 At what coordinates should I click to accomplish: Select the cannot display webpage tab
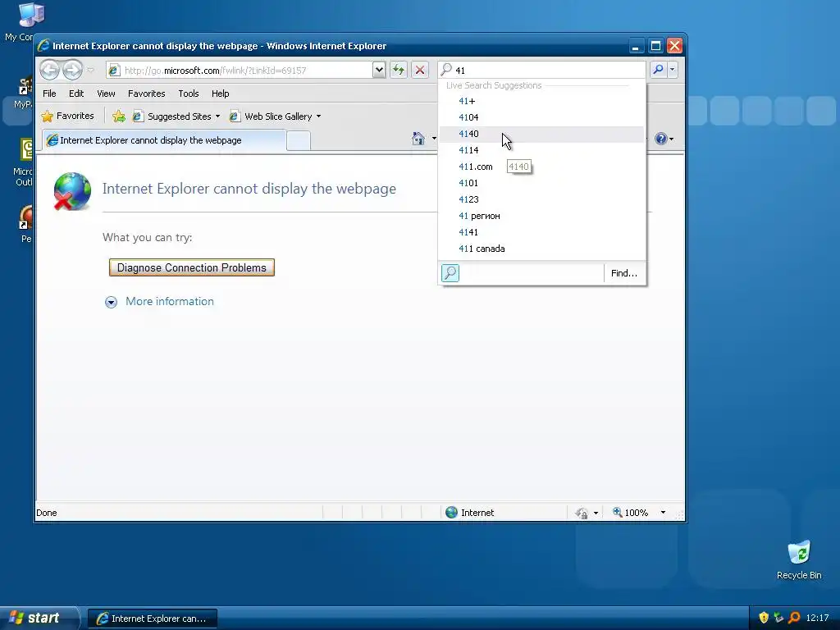click(163, 140)
